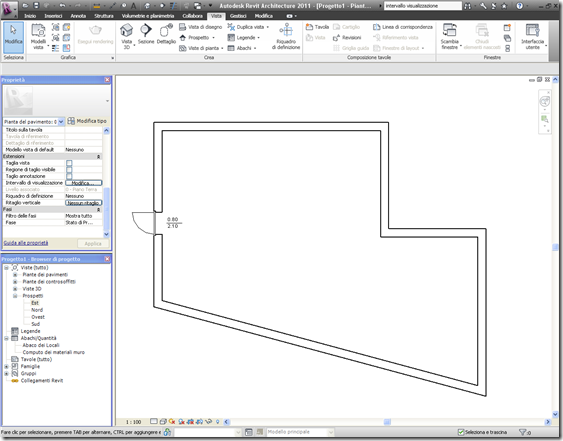
Task: Click the 1 : 100 view scale
Action: pyautogui.click(x=134, y=422)
